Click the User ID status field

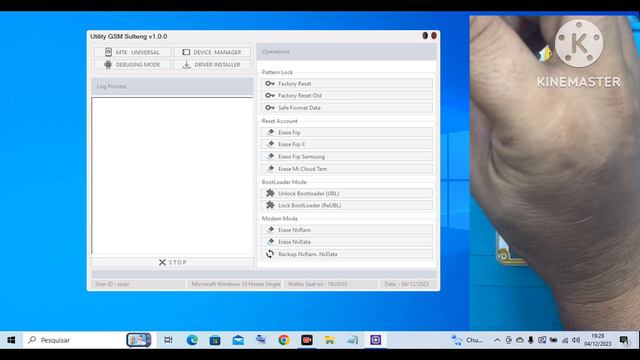point(138,284)
